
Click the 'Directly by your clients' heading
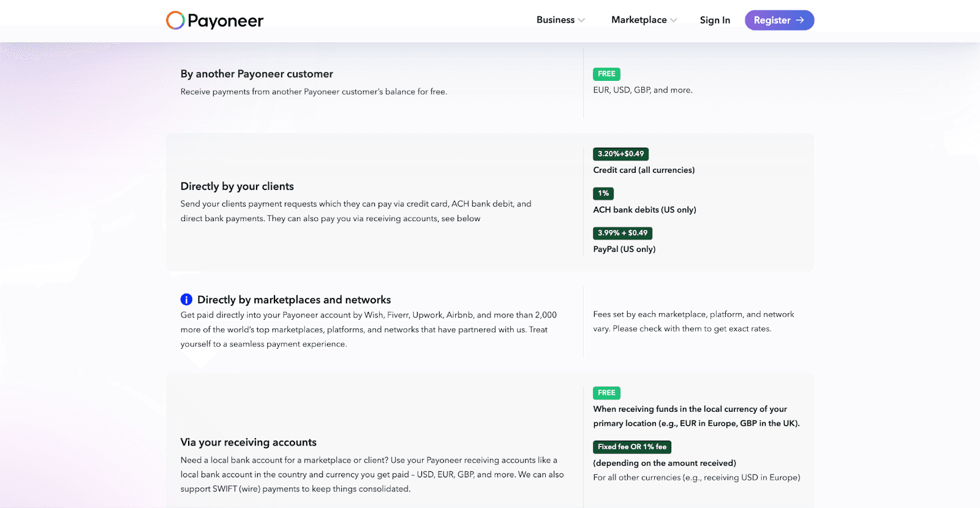tap(237, 186)
